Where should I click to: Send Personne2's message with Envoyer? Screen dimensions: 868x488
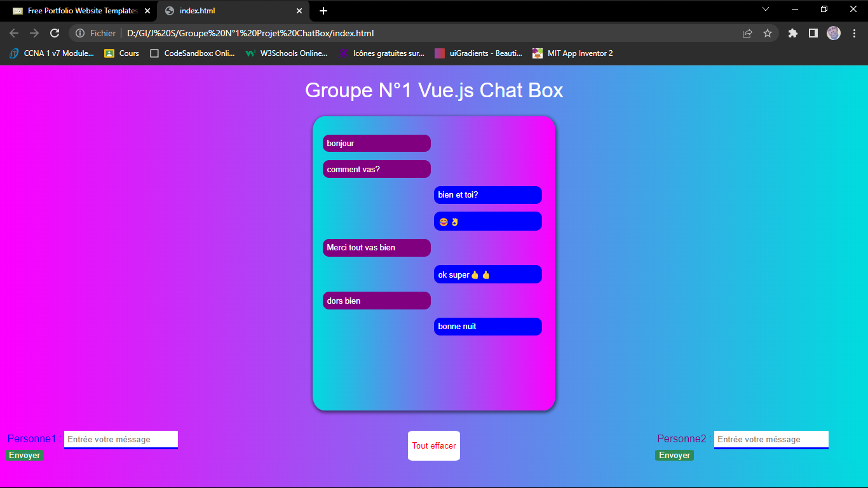click(675, 456)
